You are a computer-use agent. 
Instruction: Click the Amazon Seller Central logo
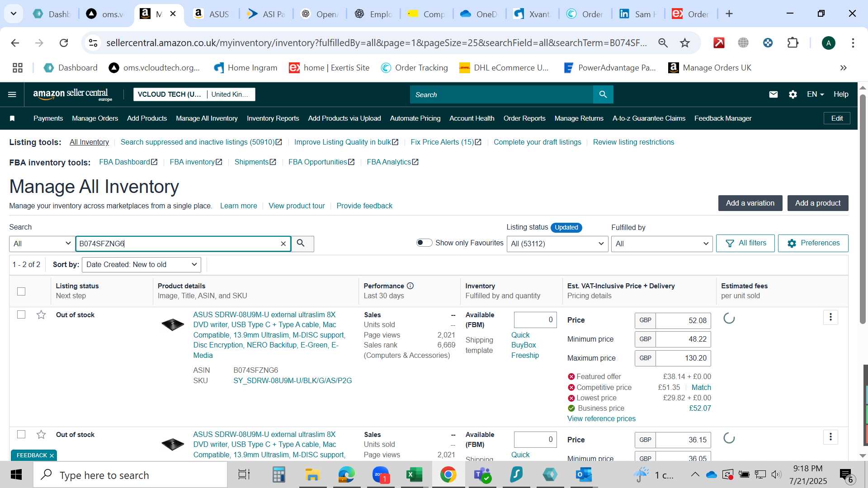coord(72,94)
